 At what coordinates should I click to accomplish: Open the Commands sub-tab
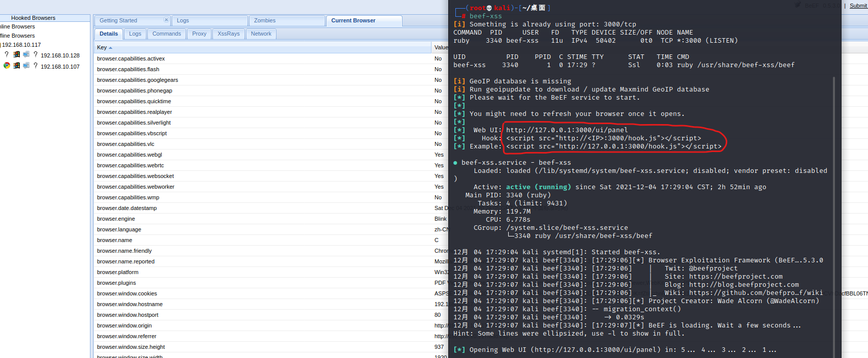click(x=167, y=34)
